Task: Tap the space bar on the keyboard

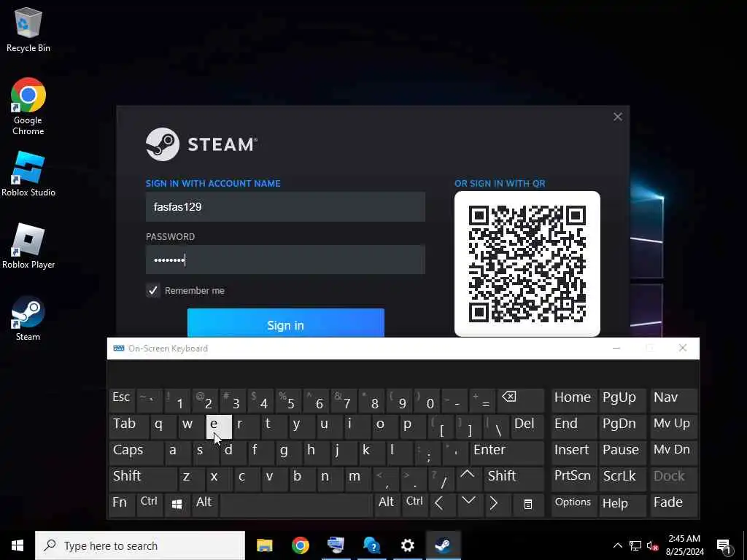Action: [296, 505]
